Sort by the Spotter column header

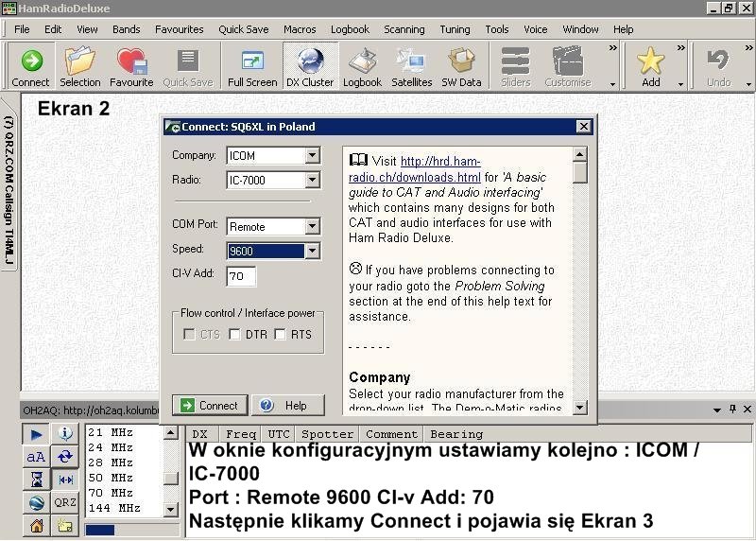[x=327, y=434]
